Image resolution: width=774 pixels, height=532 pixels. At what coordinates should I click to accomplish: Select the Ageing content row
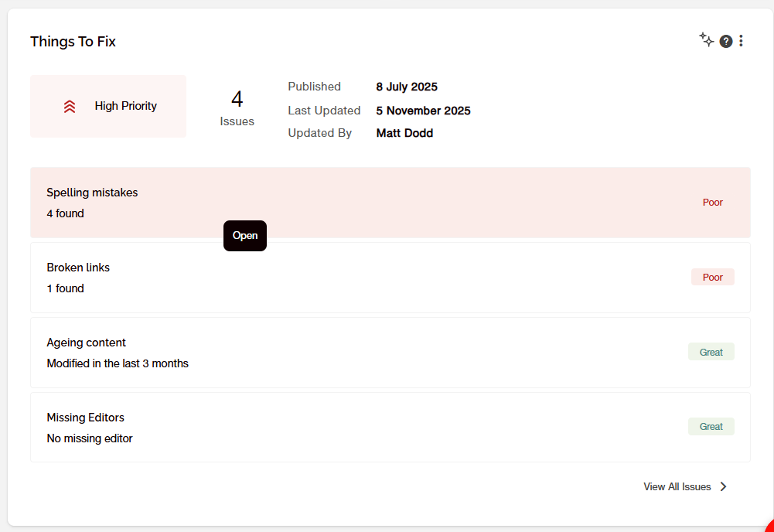tap(390, 353)
